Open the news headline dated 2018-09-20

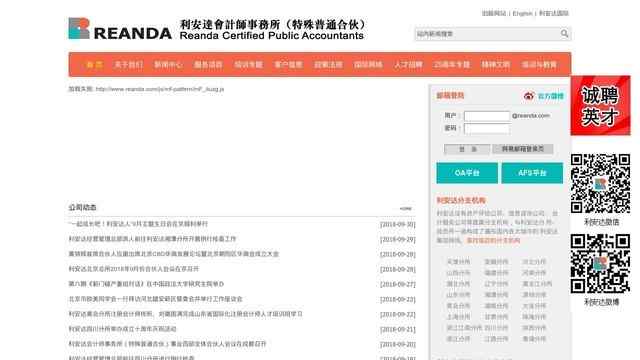(167, 344)
